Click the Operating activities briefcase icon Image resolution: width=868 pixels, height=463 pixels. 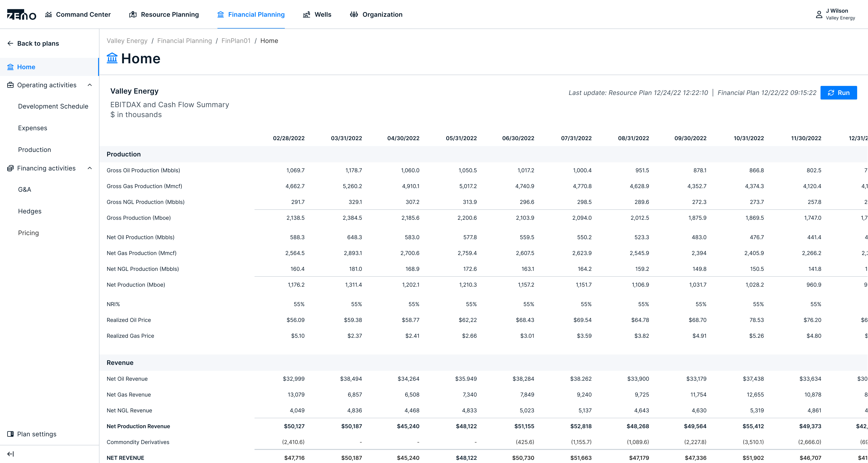[x=10, y=85]
